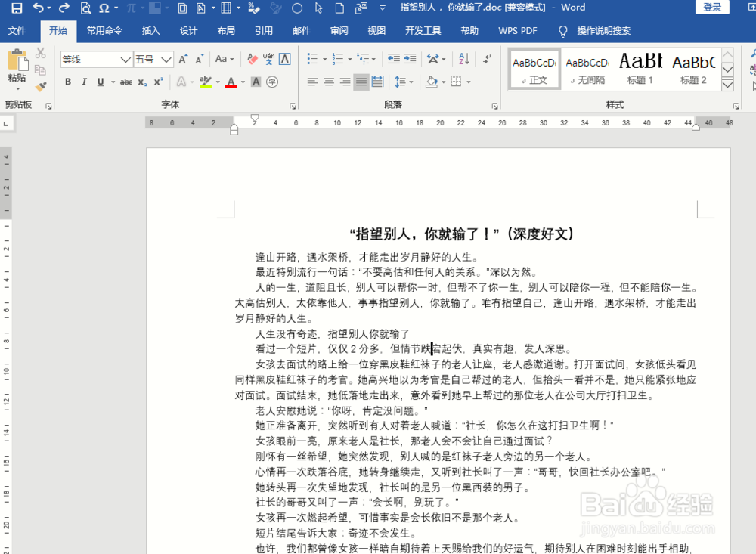The height and width of the screenshot is (554, 756).
Task: Select the 标题 1 style thumbnail
Action: (640, 68)
